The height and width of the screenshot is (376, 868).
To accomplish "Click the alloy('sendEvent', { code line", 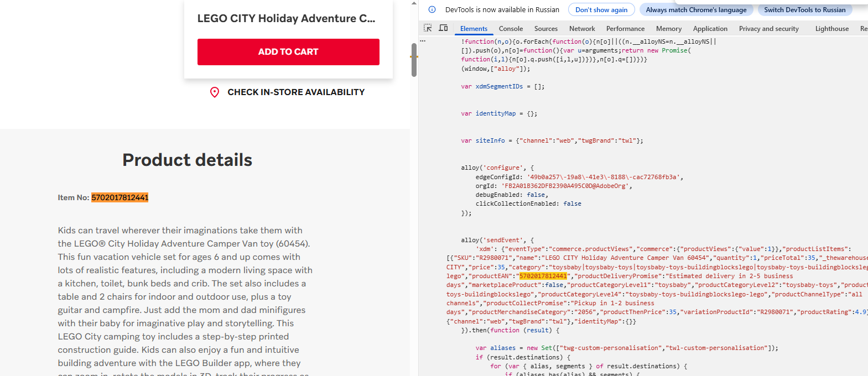I will pos(497,241).
